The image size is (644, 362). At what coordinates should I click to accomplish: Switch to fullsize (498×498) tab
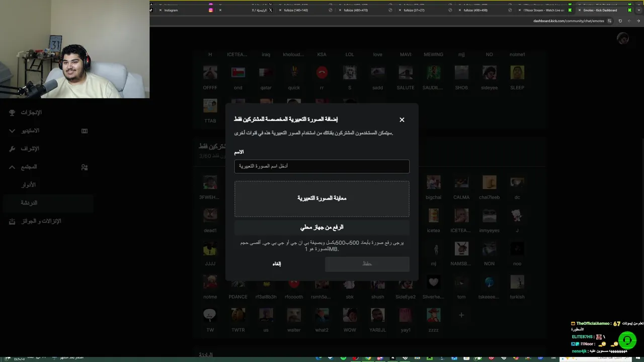tap(487, 10)
